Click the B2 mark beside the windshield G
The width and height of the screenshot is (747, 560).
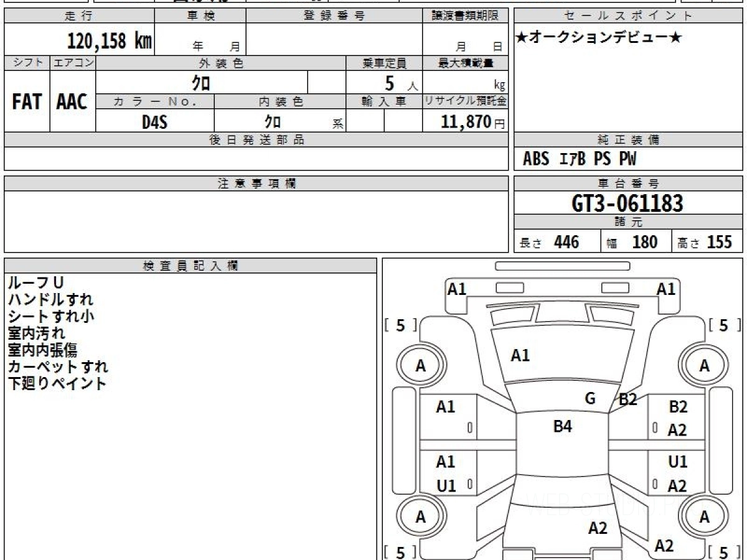point(628,400)
